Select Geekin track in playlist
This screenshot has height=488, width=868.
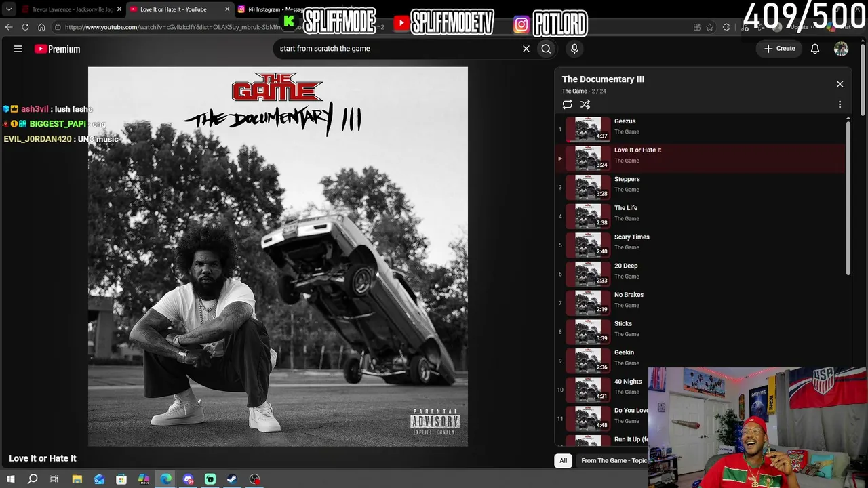[701, 360]
